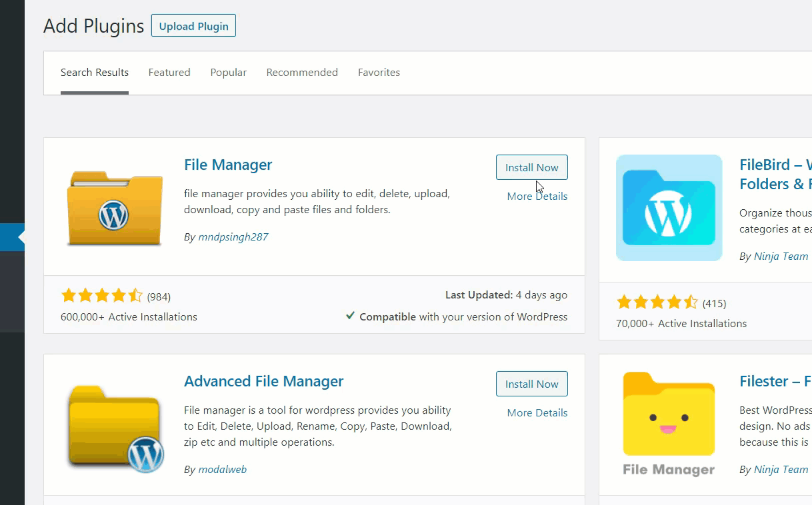This screenshot has width=812, height=505.
Task: Click the File Manager folder icon
Action: pos(114,207)
